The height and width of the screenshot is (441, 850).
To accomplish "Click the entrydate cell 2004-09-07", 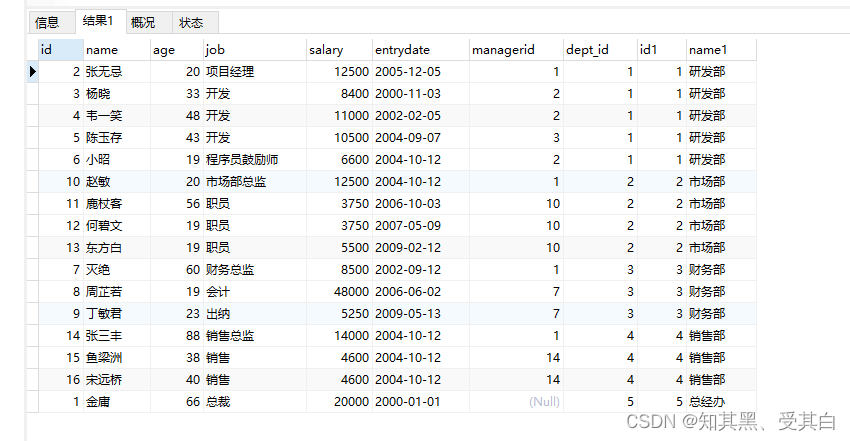I will 421,138.
